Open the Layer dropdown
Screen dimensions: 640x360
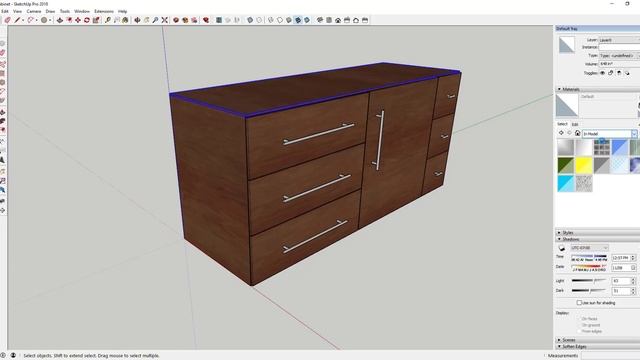619,40
